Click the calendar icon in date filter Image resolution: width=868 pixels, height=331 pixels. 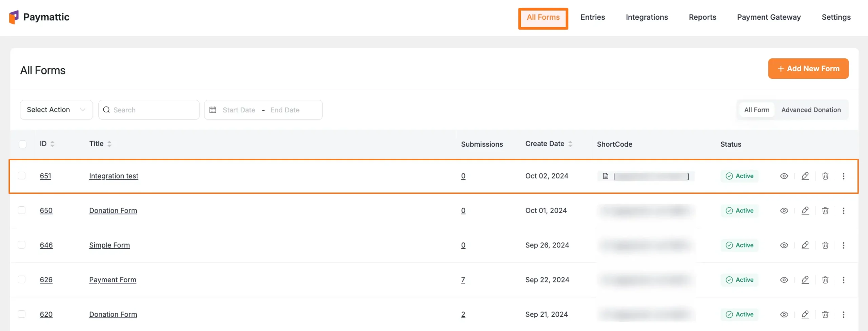pyautogui.click(x=213, y=110)
